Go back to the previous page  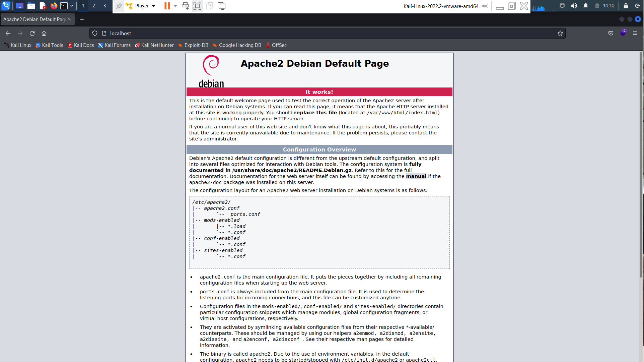point(8,33)
